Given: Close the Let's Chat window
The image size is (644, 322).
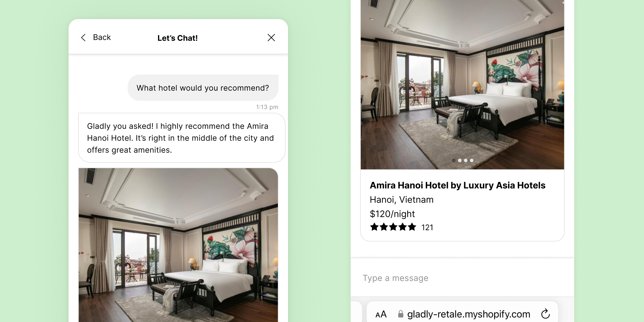Looking at the screenshot, I should pos(271,38).
